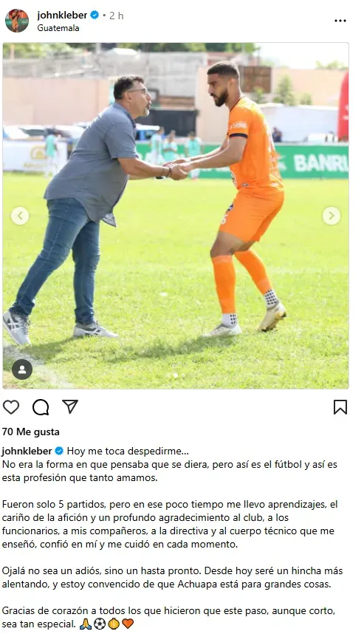This screenshot has height=634, width=364.
Task: Share the post with the paper plane icon
Action: tap(70, 406)
